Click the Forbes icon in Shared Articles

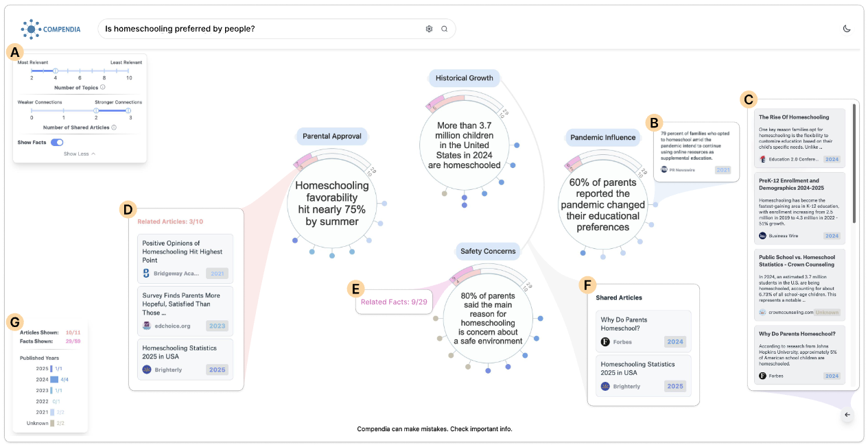pos(605,341)
